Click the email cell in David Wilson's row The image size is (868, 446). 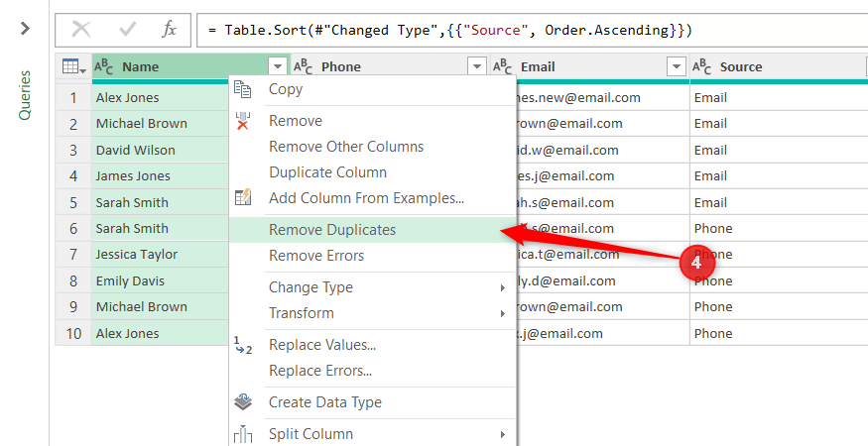(x=602, y=150)
